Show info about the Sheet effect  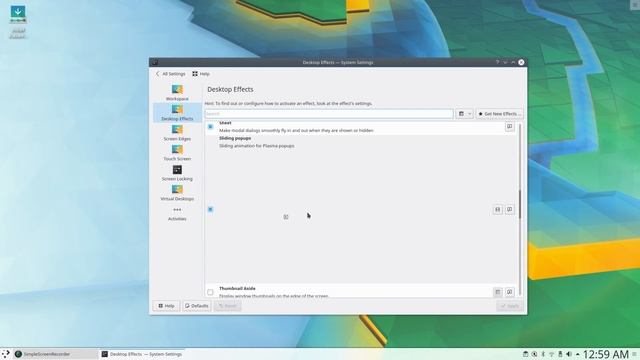coord(509,127)
